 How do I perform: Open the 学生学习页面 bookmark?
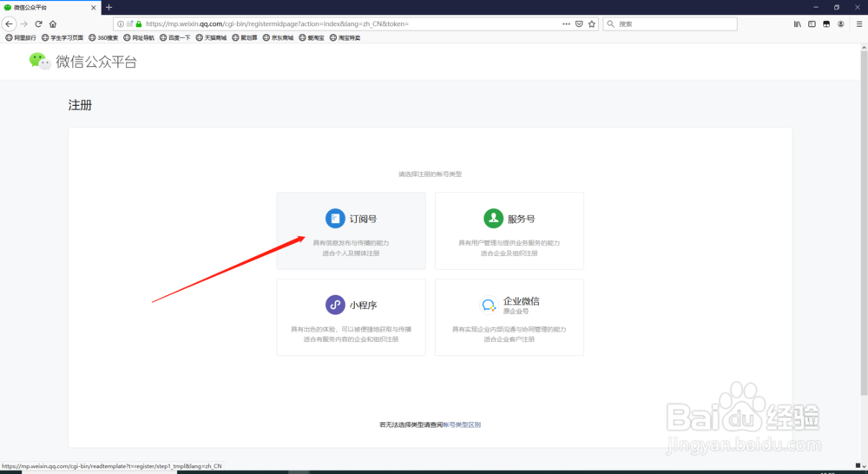[x=62, y=37]
